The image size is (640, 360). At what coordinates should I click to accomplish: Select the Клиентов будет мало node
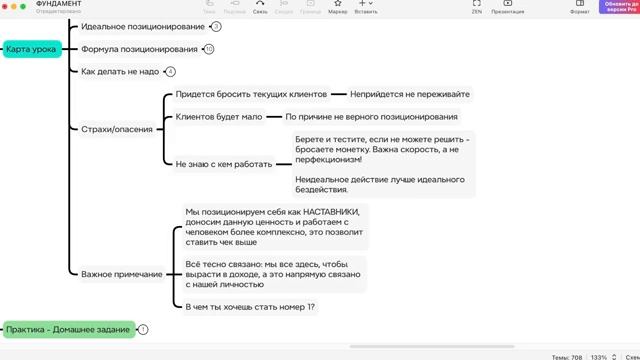219,117
